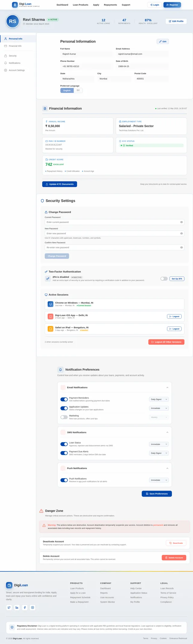
Task: Click the Regulatory Disclaimer shield icon
Action: point(12,627)
